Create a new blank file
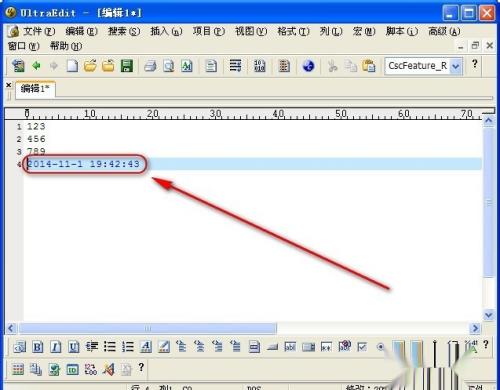Image resolution: width=500 pixels, height=390 pixels. click(x=72, y=66)
